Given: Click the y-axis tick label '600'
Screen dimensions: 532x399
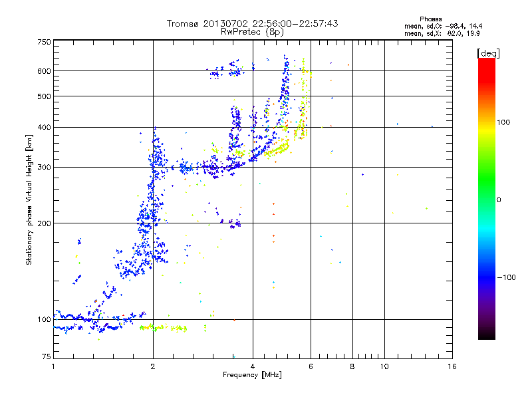Looking at the screenshot, I should point(44,71).
